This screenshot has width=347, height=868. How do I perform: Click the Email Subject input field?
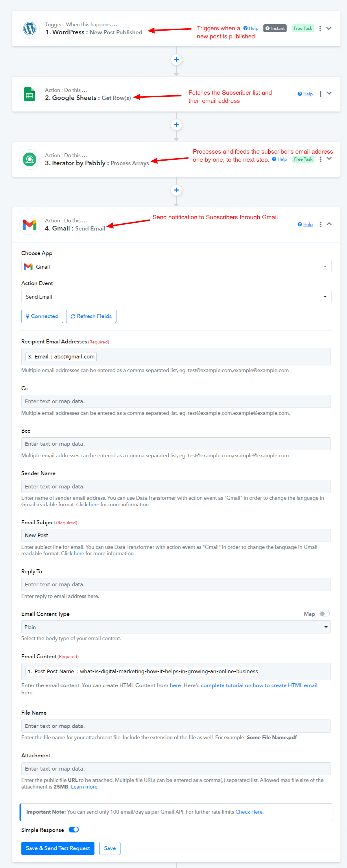point(176,535)
